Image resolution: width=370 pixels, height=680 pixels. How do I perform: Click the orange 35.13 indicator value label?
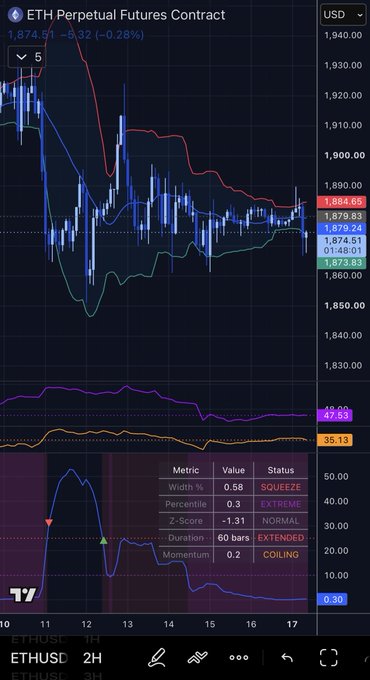coord(335,440)
